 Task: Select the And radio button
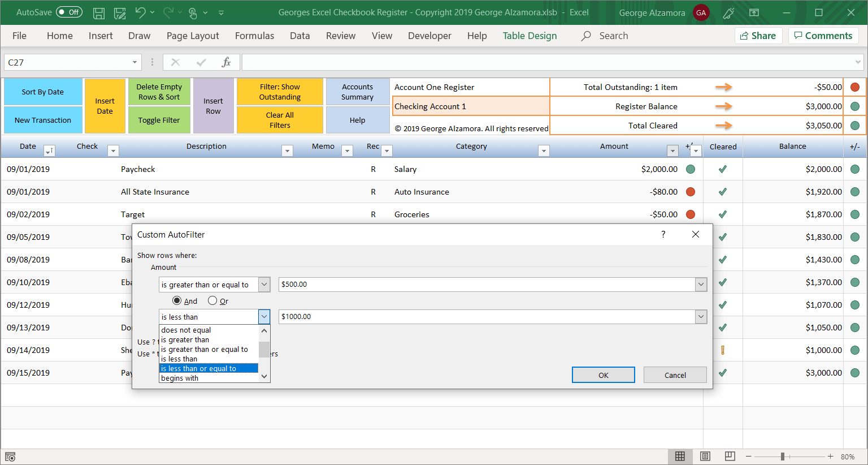[177, 300]
